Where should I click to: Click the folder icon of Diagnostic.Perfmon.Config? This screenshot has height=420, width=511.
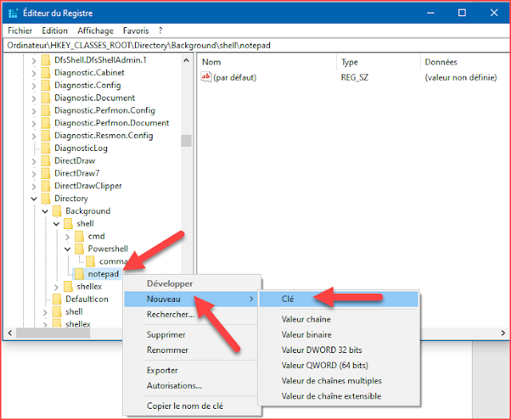point(46,110)
